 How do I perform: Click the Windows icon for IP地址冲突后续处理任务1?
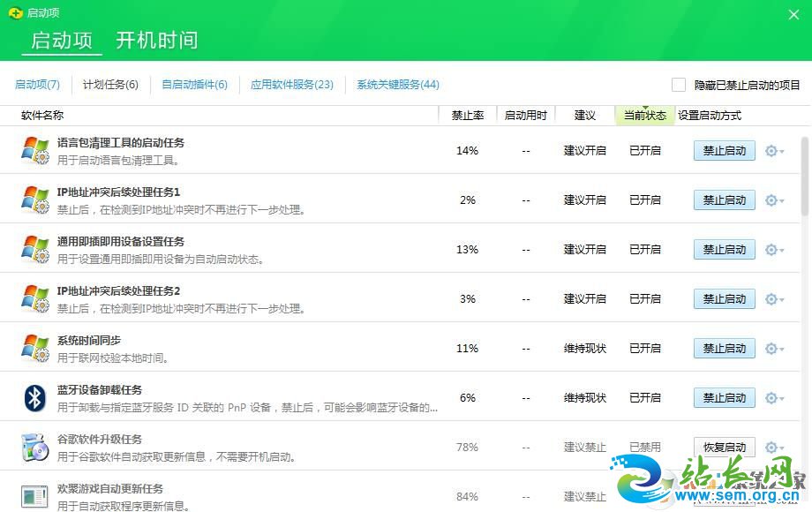click(35, 200)
